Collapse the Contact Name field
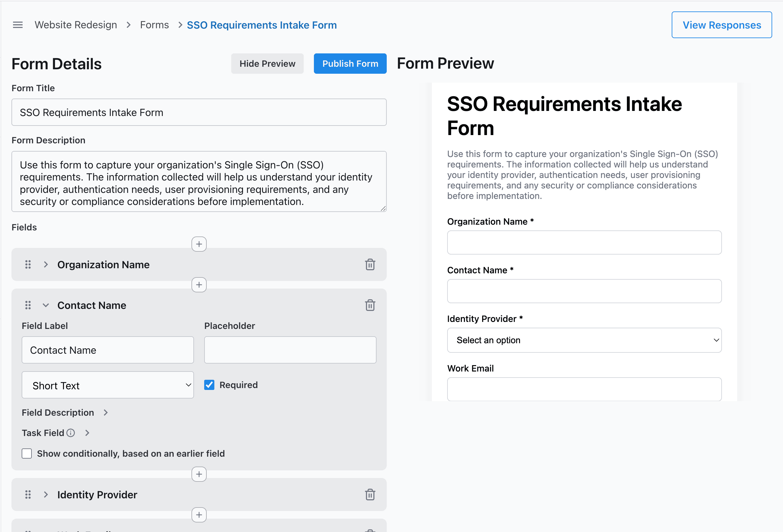 pyautogui.click(x=46, y=305)
